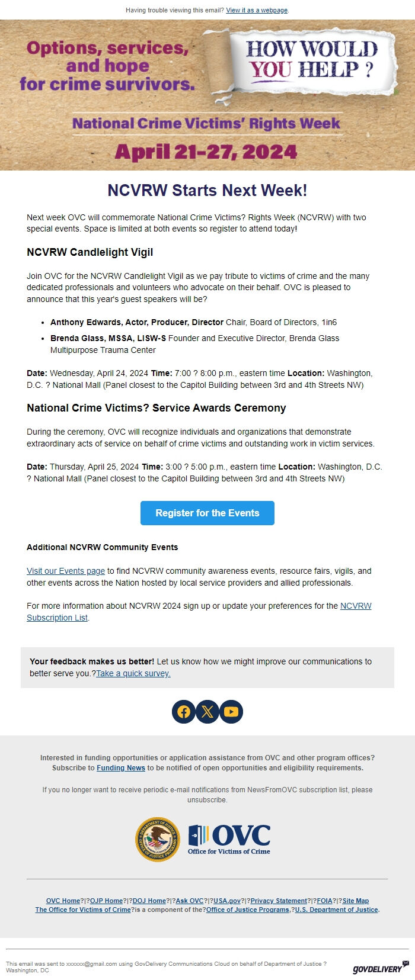Click the Ask OVC footer link

coord(189,900)
